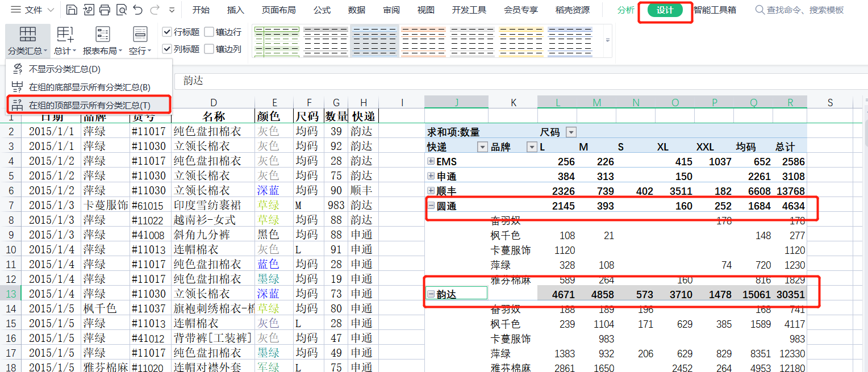The width and height of the screenshot is (868, 372).
Task: Click the Redo arrow icon
Action: [155, 10]
